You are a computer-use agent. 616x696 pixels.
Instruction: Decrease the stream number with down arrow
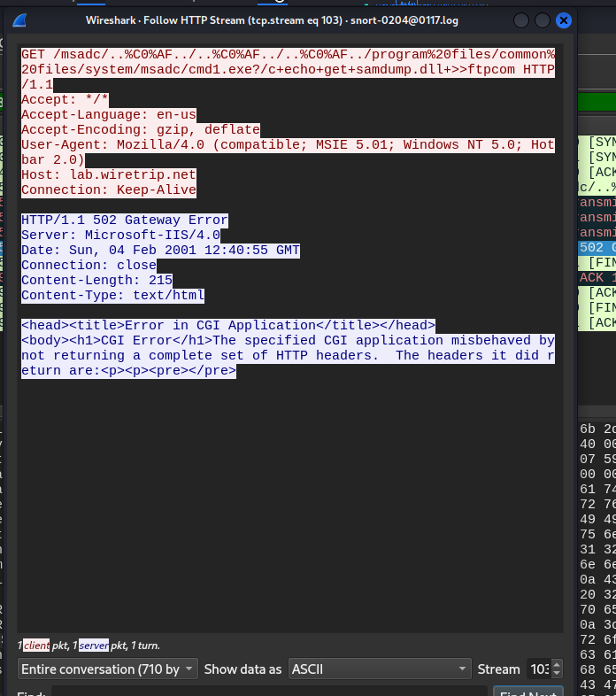point(557,673)
